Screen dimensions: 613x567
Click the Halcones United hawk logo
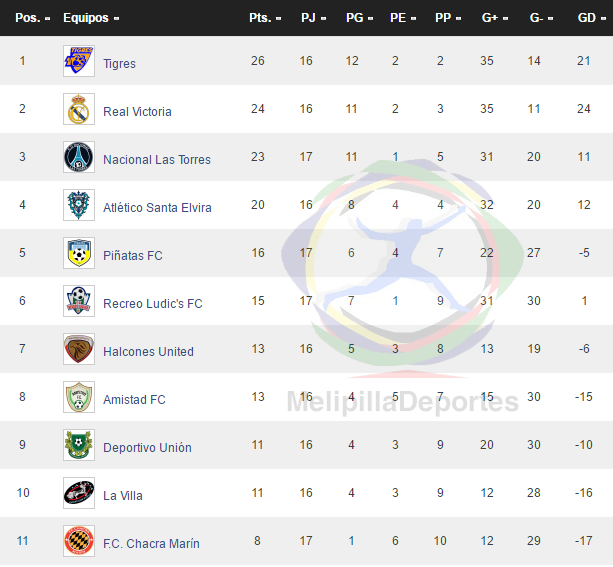(x=79, y=349)
